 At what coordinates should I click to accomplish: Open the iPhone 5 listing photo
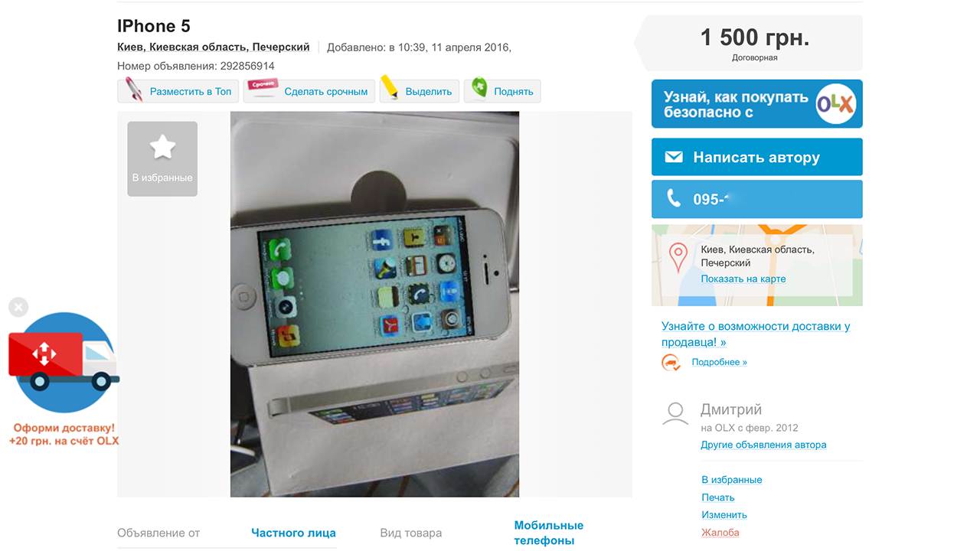[374, 304]
